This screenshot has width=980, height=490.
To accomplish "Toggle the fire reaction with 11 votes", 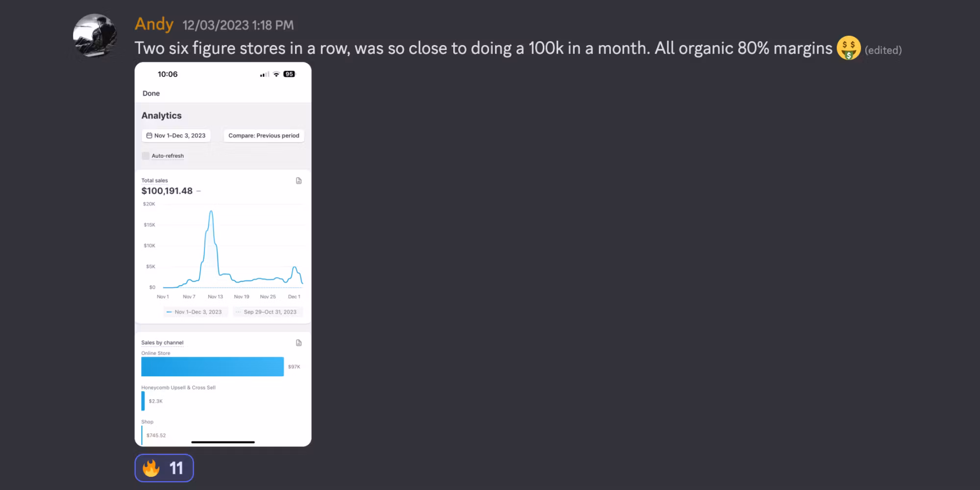I will 164,468.
